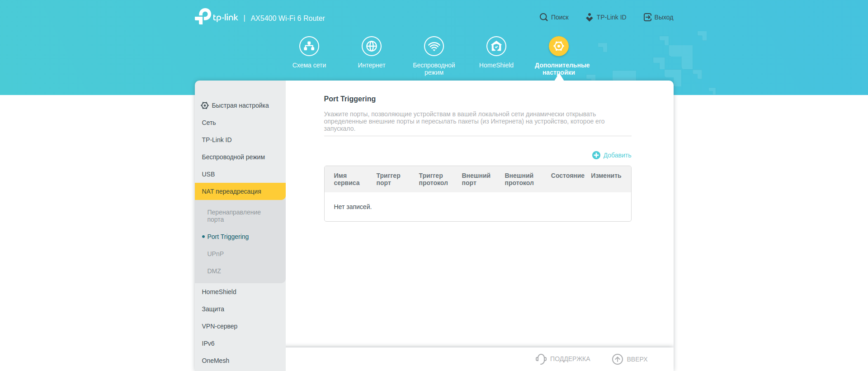Select DMZ submenu item
868x371 pixels.
(214, 271)
